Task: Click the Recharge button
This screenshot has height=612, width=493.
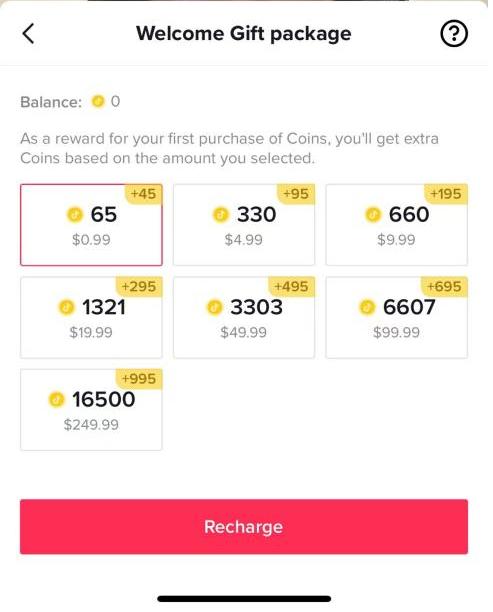Action: tap(244, 527)
